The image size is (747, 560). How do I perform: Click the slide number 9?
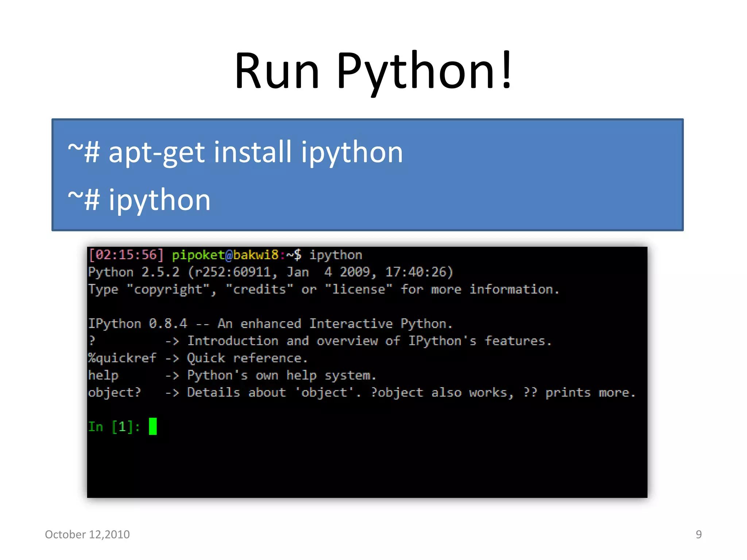pos(698,534)
